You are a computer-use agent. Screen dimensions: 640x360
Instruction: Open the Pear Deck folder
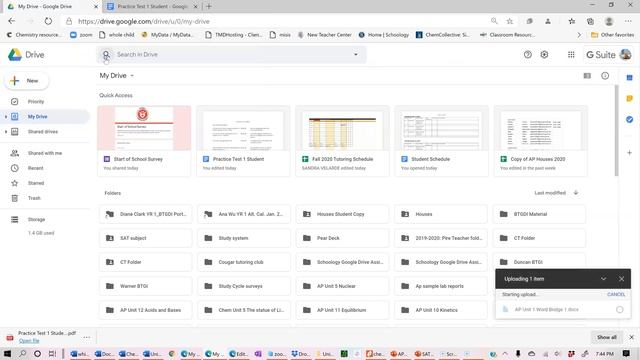[342, 238]
